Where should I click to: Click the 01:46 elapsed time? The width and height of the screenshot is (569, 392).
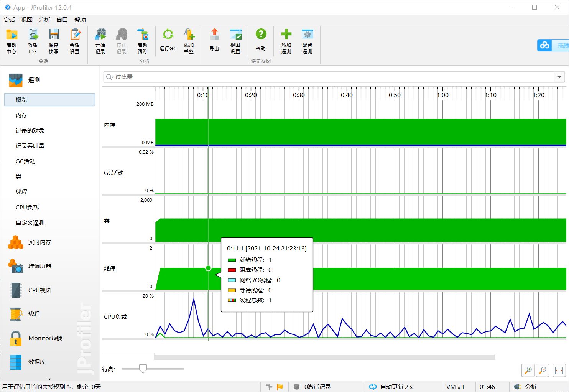tap(487, 387)
